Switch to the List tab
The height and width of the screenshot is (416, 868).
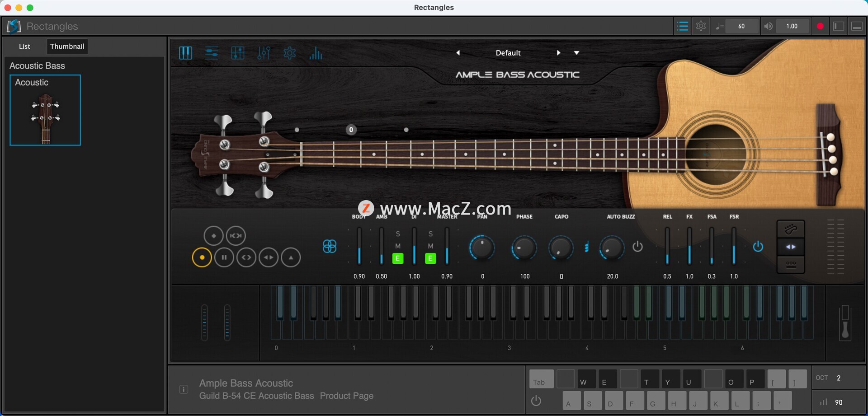24,46
